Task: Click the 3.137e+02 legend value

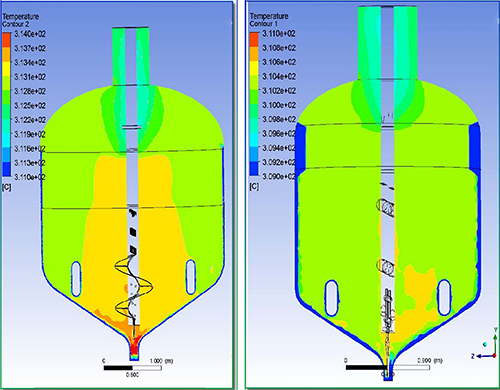Action: pyautogui.click(x=30, y=48)
